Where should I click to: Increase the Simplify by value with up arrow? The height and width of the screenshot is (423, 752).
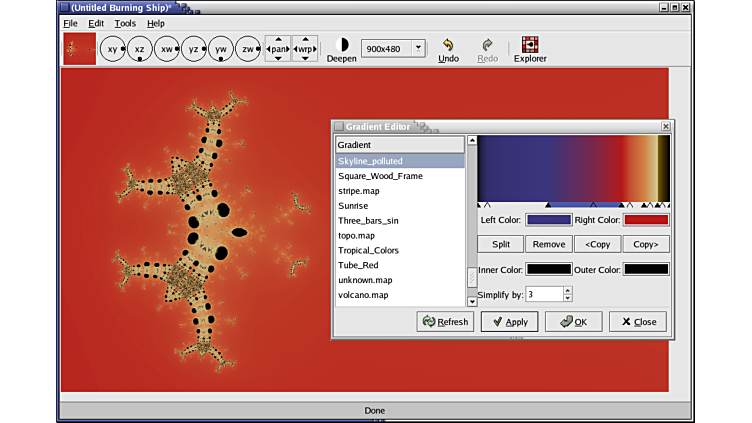click(568, 290)
